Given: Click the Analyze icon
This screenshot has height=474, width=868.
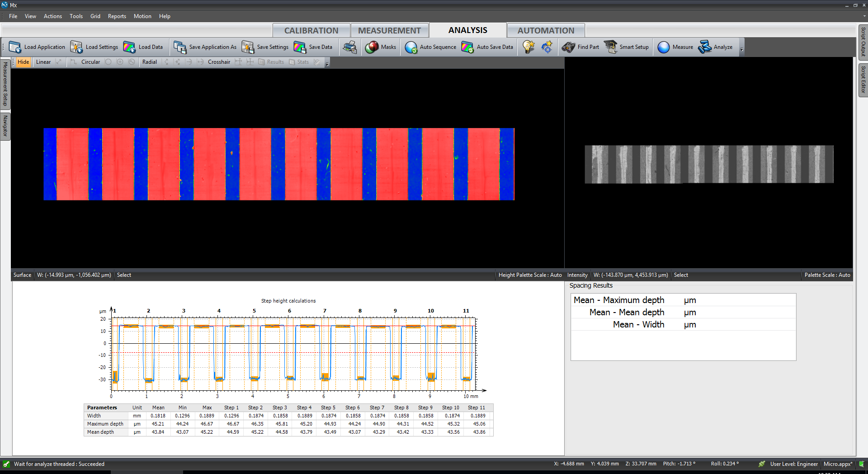Looking at the screenshot, I should [x=705, y=47].
